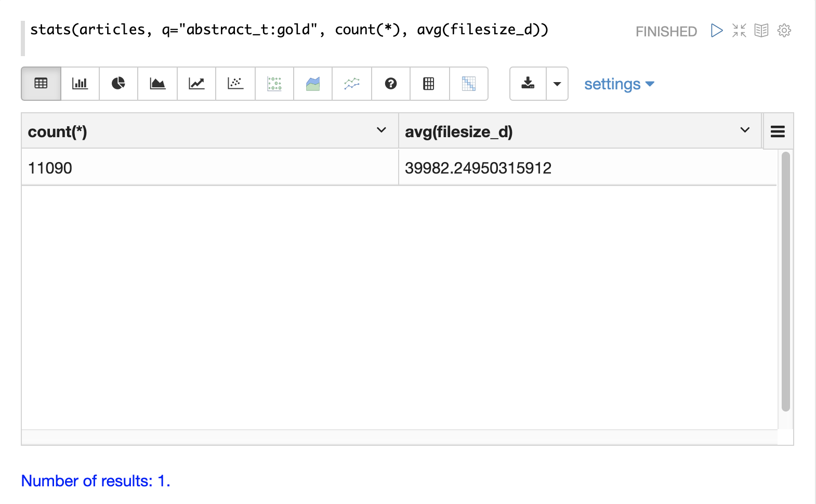
Task: Run the paragraph with the play icon
Action: click(x=717, y=31)
